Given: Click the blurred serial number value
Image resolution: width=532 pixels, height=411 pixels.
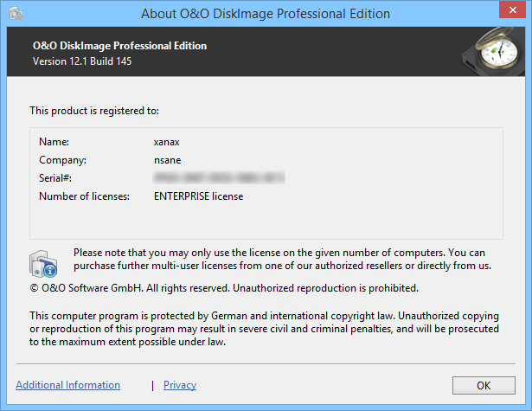Looking at the screenshot, I should (219, 178).
